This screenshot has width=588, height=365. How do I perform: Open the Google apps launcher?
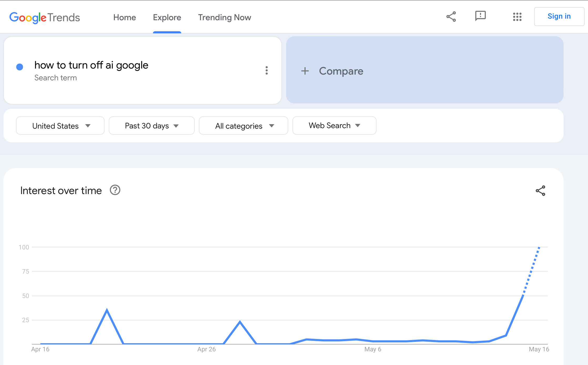point(517,17)
